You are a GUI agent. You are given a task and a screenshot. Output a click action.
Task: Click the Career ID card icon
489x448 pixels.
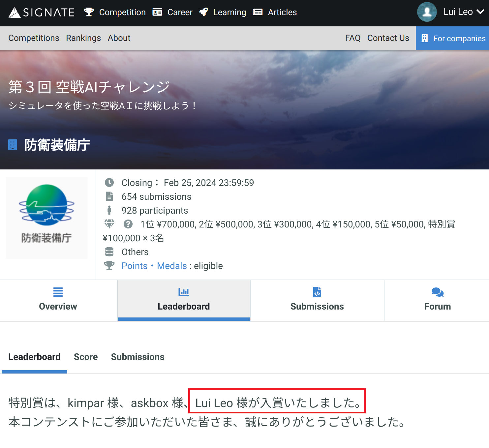(x=157, y=12)
